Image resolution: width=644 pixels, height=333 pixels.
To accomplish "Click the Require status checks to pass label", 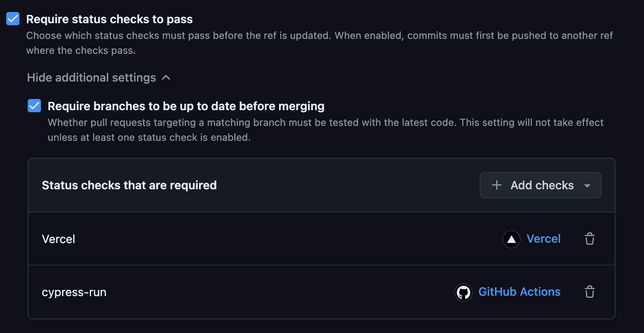I will (109, 19).
